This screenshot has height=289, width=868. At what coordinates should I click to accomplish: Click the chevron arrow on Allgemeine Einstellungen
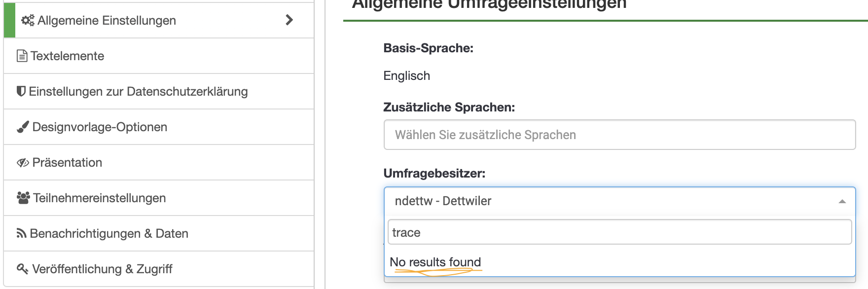[289, 20]
